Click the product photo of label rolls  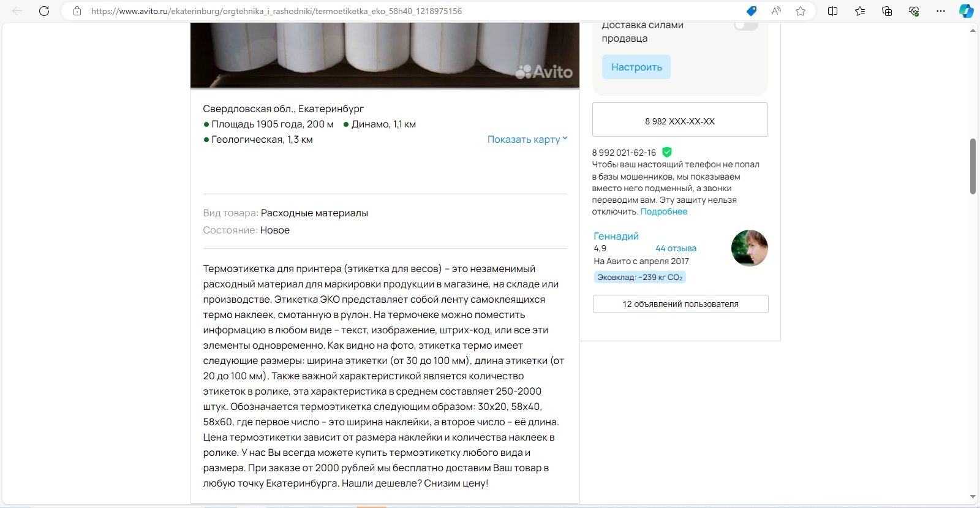385,55
